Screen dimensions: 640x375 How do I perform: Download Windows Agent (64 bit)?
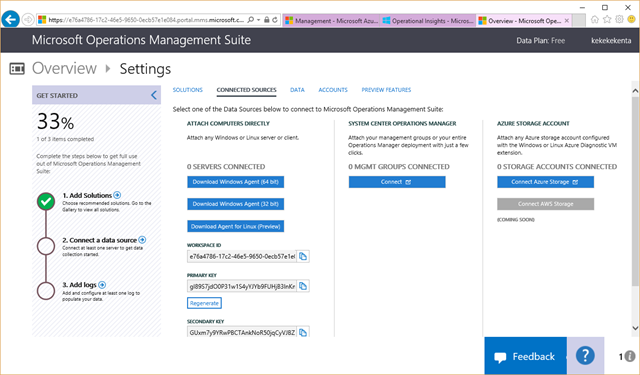tap(236, 182)
